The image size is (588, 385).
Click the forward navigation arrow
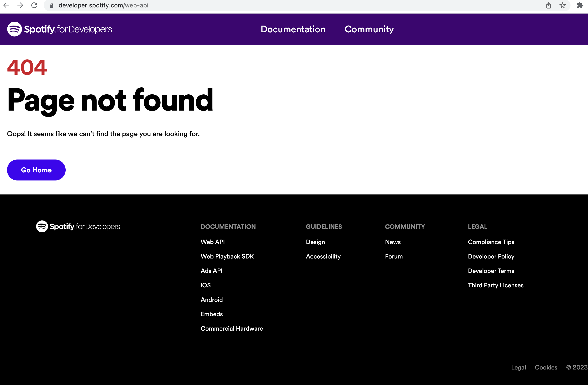point(20,5)
